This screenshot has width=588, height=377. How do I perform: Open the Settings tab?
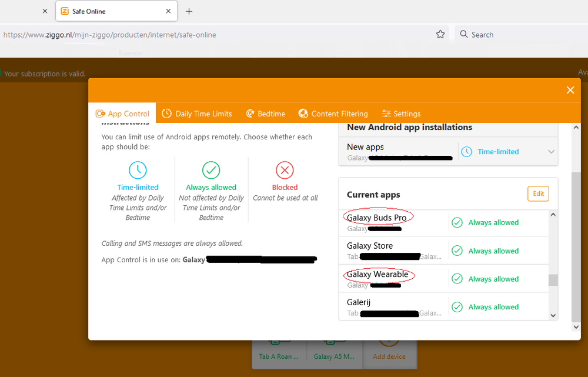point(401,114)
